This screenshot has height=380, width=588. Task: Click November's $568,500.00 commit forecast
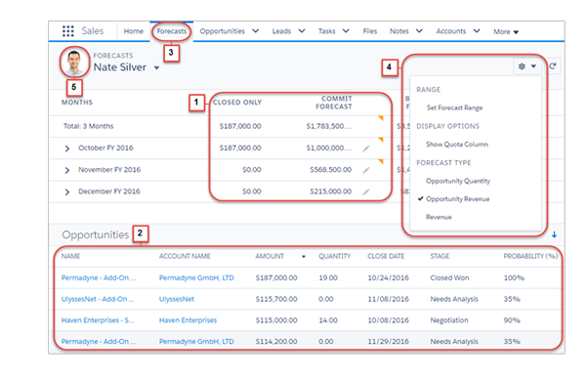tap(330, 170)
